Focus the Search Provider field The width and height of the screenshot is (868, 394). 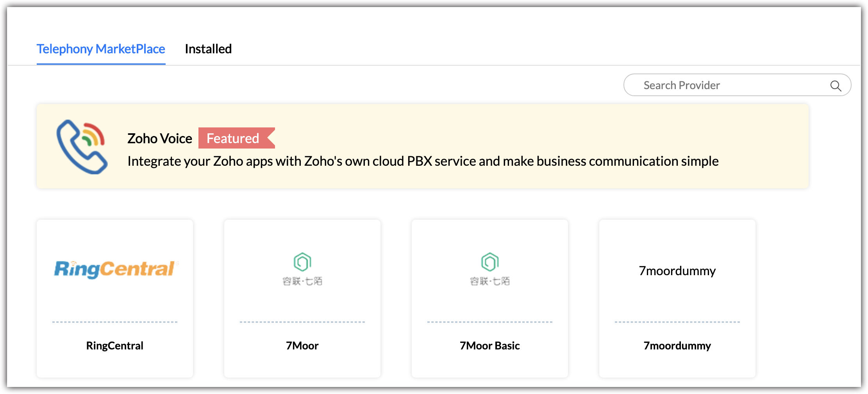tap(727, 85)
